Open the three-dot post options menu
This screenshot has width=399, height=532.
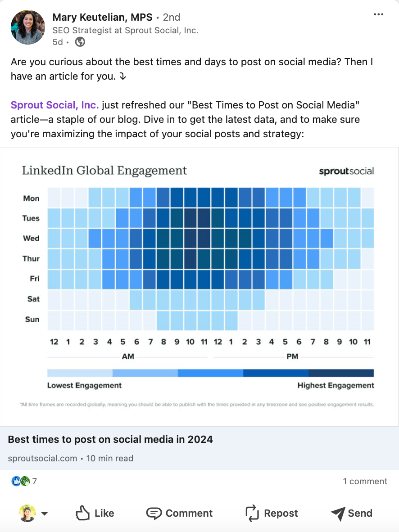tap(378, 14)
